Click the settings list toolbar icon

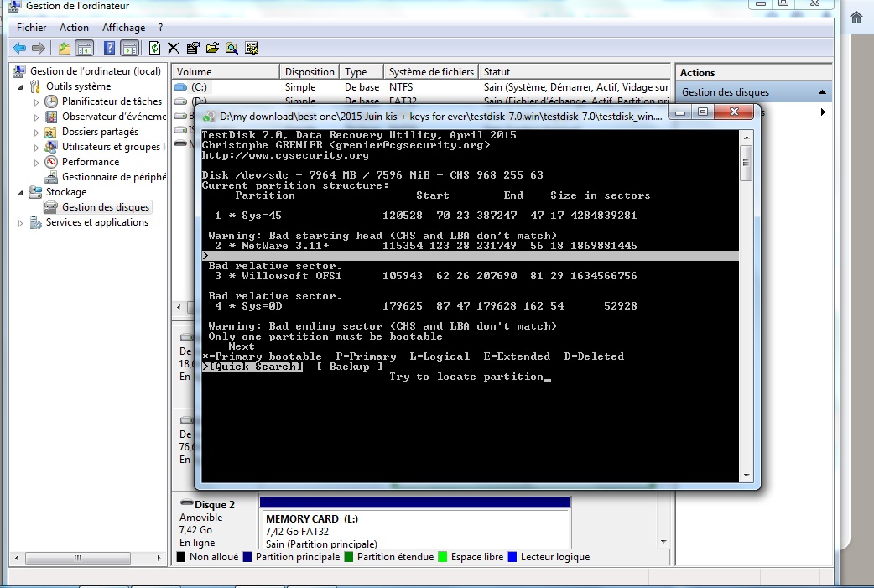(252, 49)
